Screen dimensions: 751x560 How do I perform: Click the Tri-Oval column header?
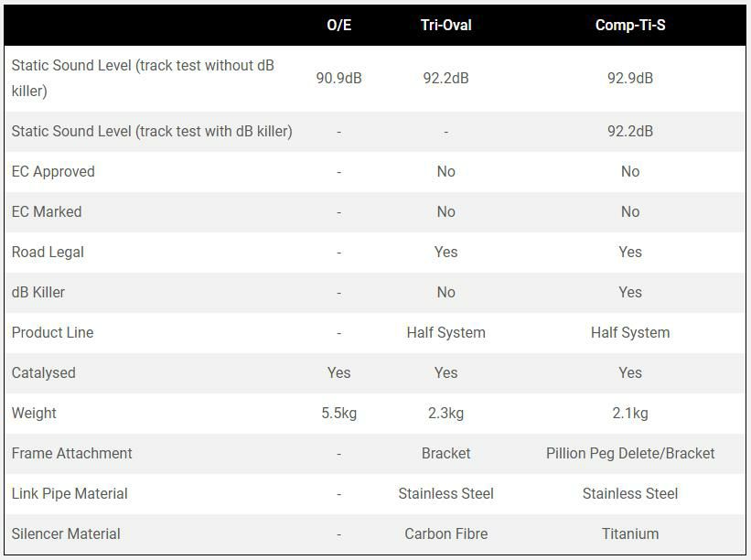coord(445,26)
